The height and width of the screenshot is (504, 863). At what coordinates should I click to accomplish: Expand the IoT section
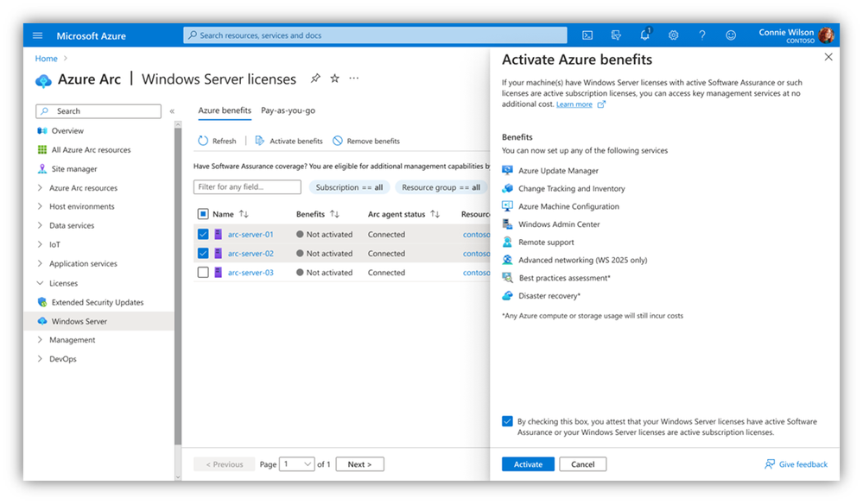(40, 244)
